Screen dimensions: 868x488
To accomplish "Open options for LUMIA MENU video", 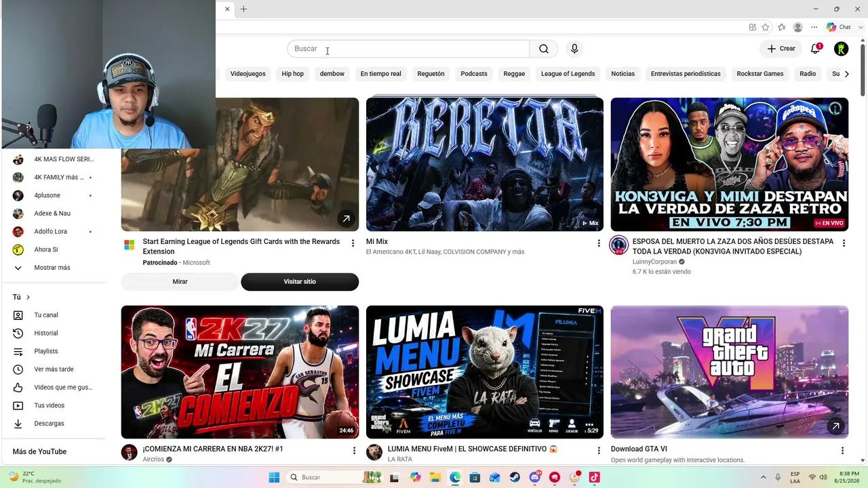I will pos(599,451).
